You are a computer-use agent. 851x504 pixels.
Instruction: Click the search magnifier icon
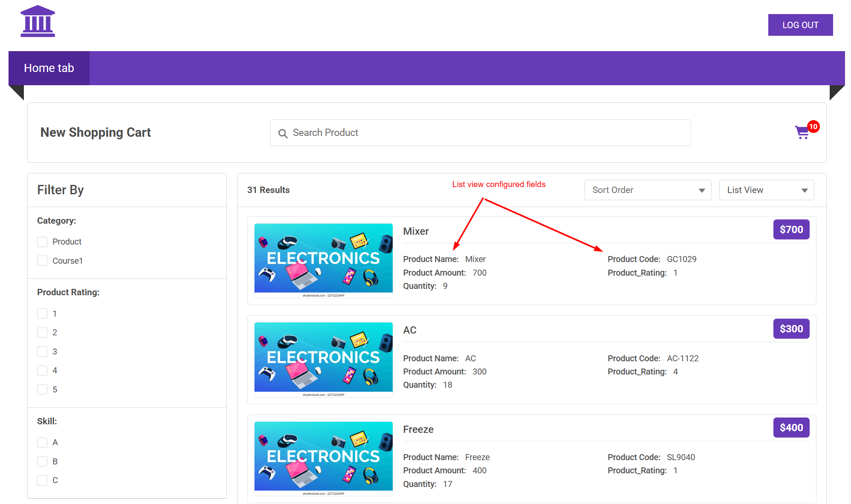283,133
